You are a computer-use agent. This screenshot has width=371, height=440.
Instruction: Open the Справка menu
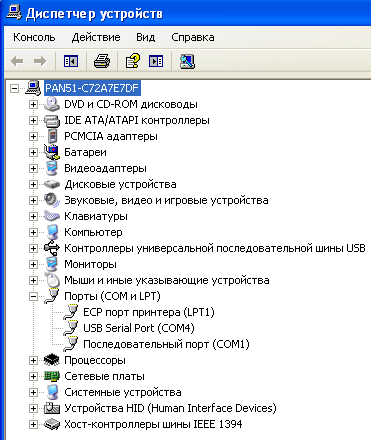[193, 37]
